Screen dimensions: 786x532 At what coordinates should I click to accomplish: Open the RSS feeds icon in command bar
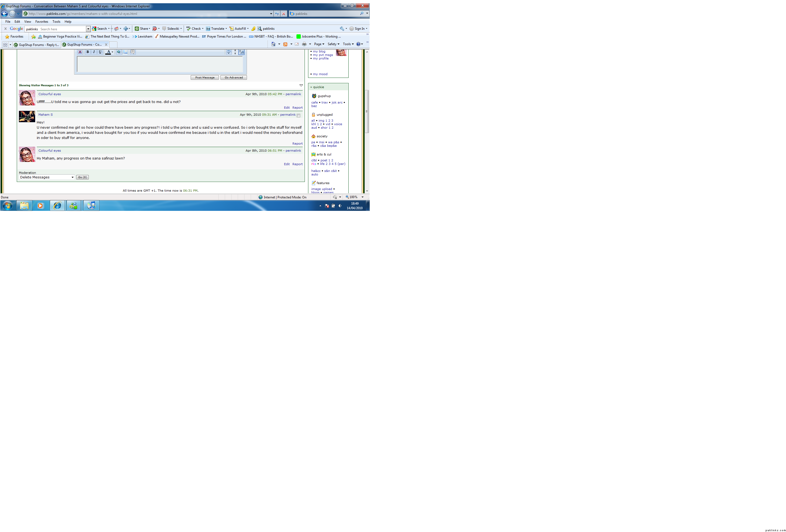pos(285,44)
